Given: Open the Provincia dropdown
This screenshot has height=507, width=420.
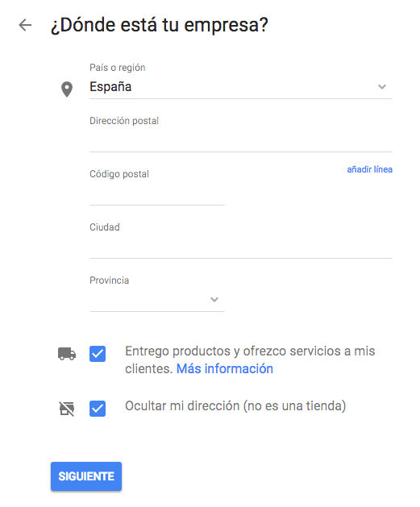Looking at the screenshot, I should tap(157, 300).
